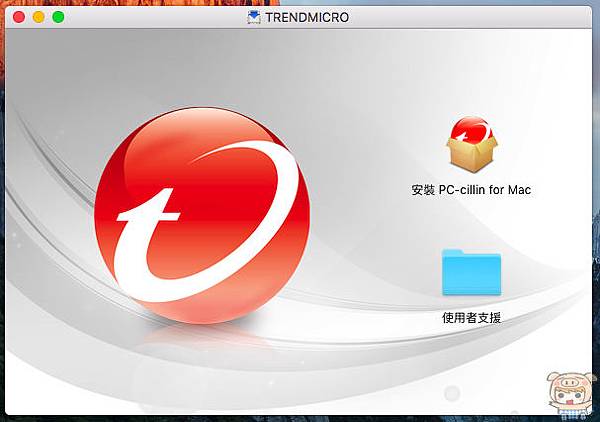Maximize the TRENDMICRO window with green button
600x422 pixels.
tap(58, 17)
